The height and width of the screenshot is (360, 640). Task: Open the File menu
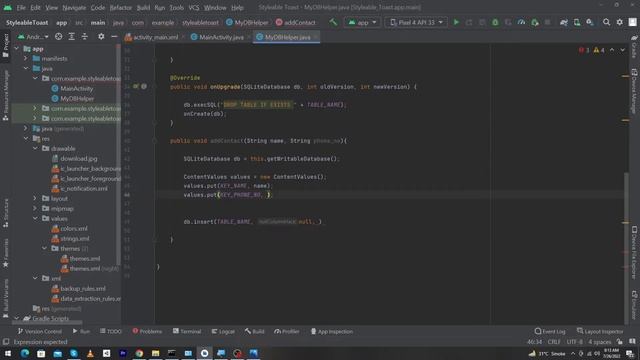[21, 7]
